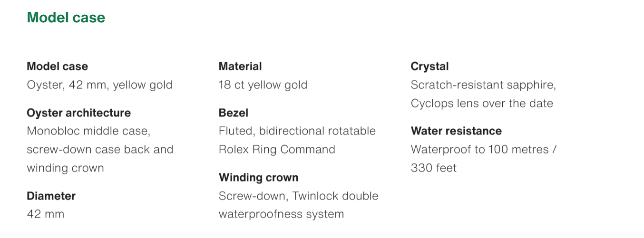Click the Oyster architecture label

(x=78, y=113)
